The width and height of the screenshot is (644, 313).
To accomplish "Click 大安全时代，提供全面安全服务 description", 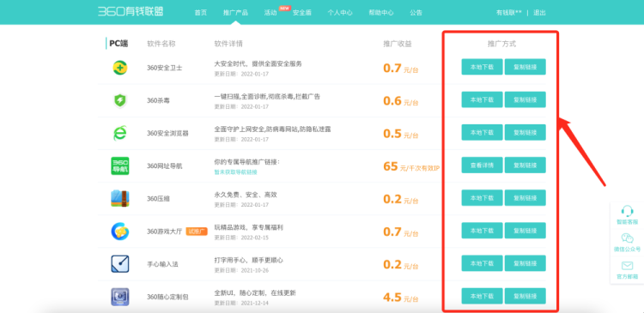I will click(x=258, y=63).
